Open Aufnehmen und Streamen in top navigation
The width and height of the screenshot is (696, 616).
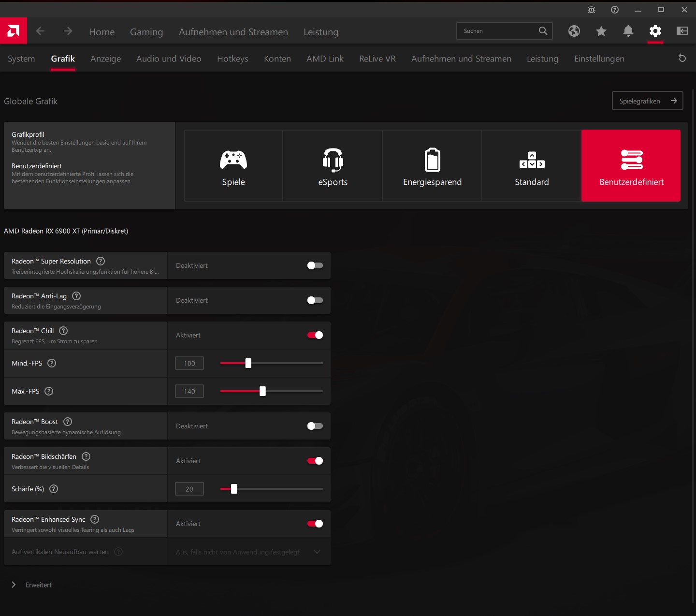[x=233, y=32]
